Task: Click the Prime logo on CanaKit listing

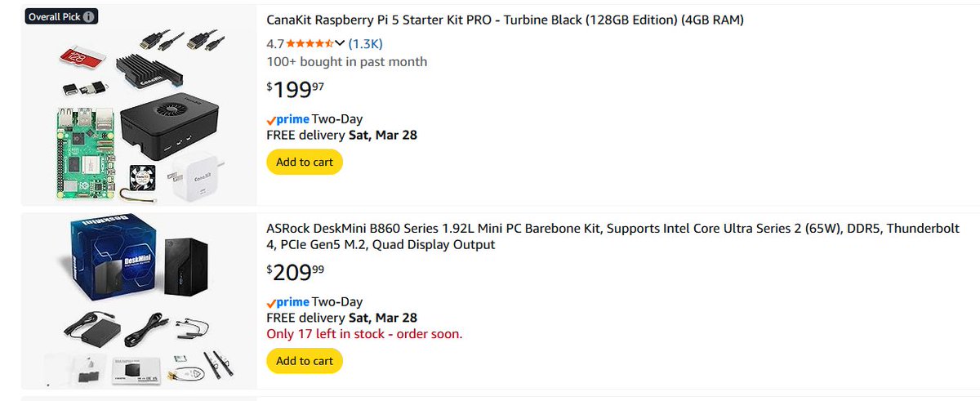Action: tap(287, 119)
